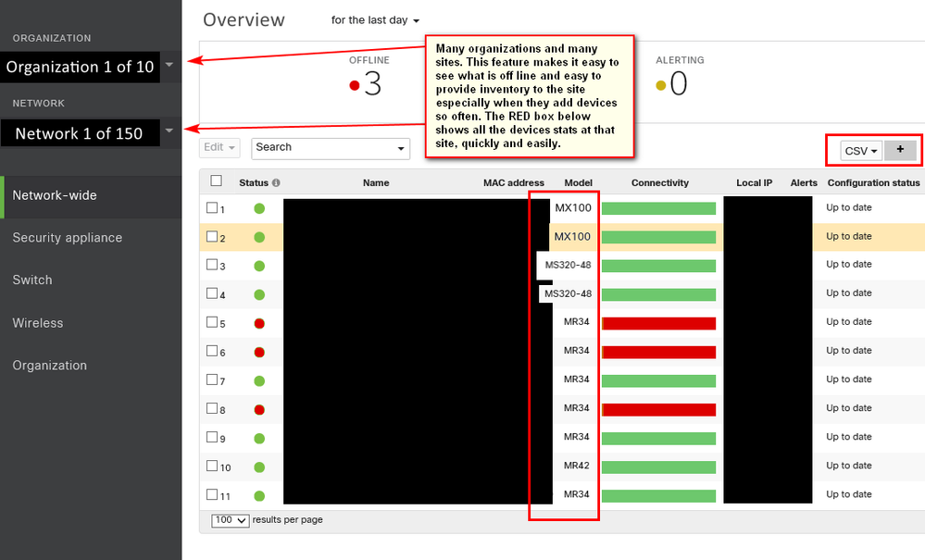Click row 1 green connectivity bar
The image size is (925, 560).
pyautogui.click(x=658, y=208)
